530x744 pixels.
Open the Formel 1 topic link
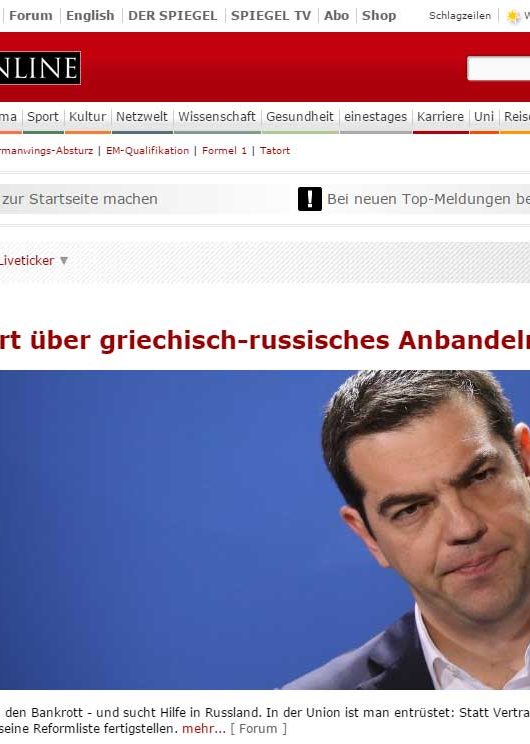point(224,150)
